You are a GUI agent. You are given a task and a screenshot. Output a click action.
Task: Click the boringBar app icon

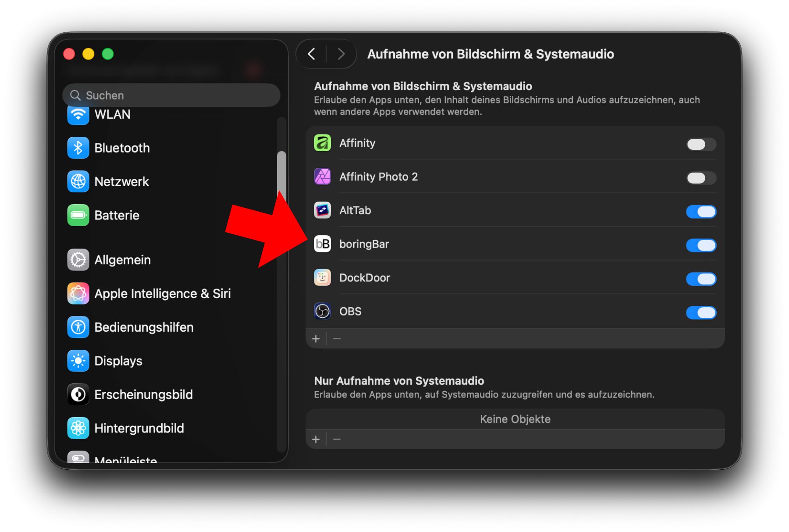coord(323,244)
